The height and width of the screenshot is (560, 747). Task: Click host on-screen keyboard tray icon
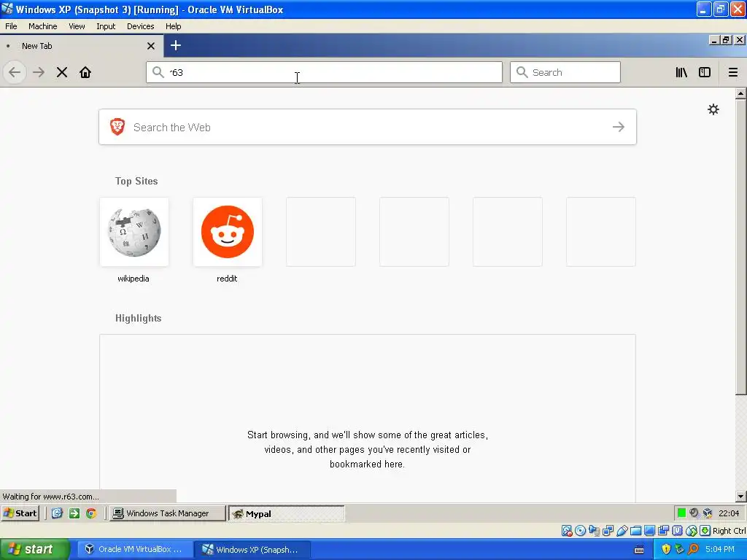point(639,550)
